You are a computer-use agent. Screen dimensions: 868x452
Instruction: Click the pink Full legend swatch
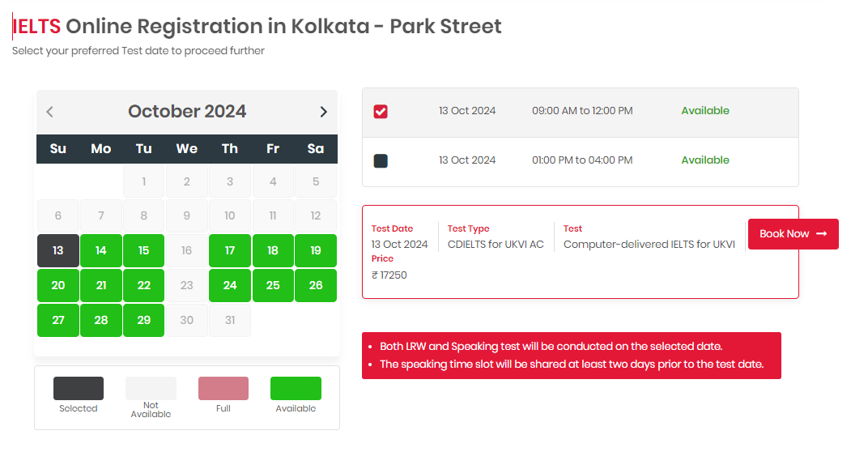pos(223,389)
